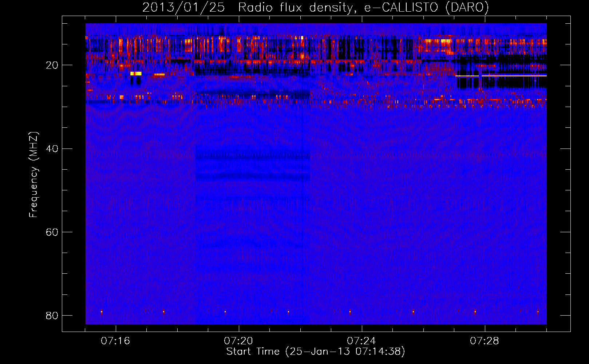This screenshot has height=364, width=589.
Task: Click the 40 frequency tick label
Action: click(52, 149)
